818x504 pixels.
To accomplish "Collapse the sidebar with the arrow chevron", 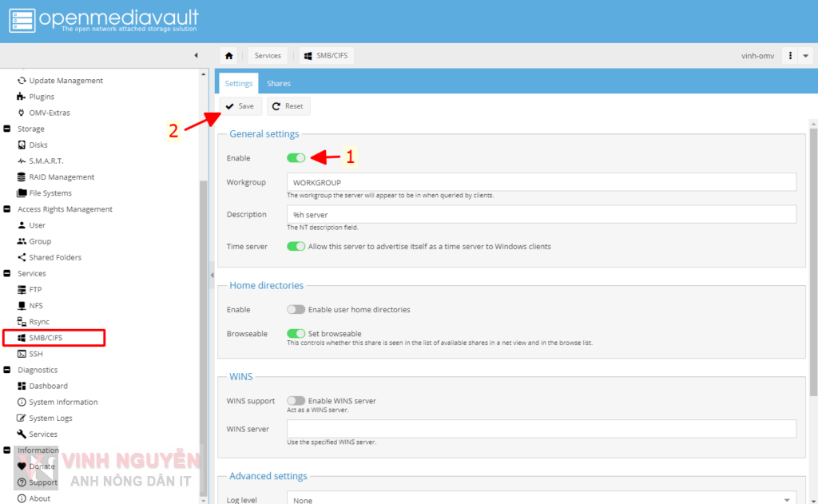I will (197, 55).
